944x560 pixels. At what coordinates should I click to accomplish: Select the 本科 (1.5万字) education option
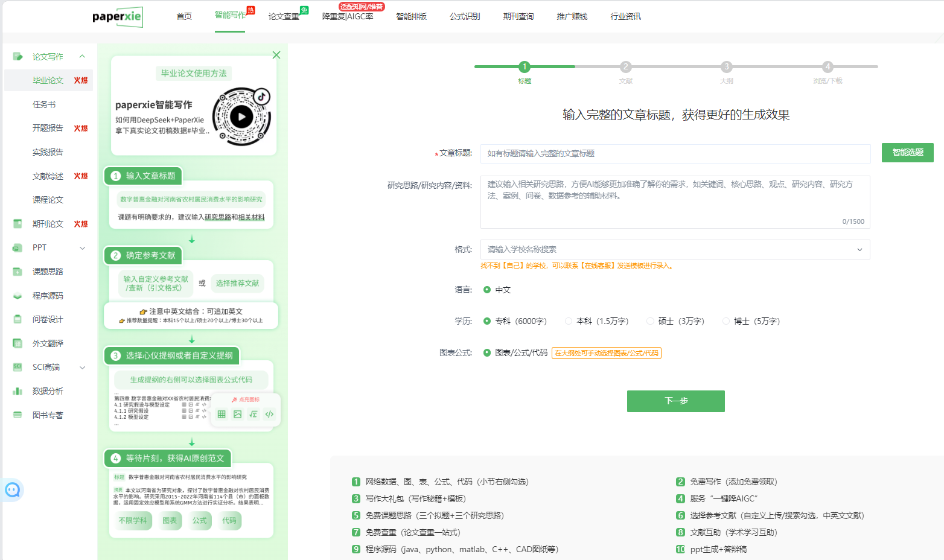tap(569, 321)
